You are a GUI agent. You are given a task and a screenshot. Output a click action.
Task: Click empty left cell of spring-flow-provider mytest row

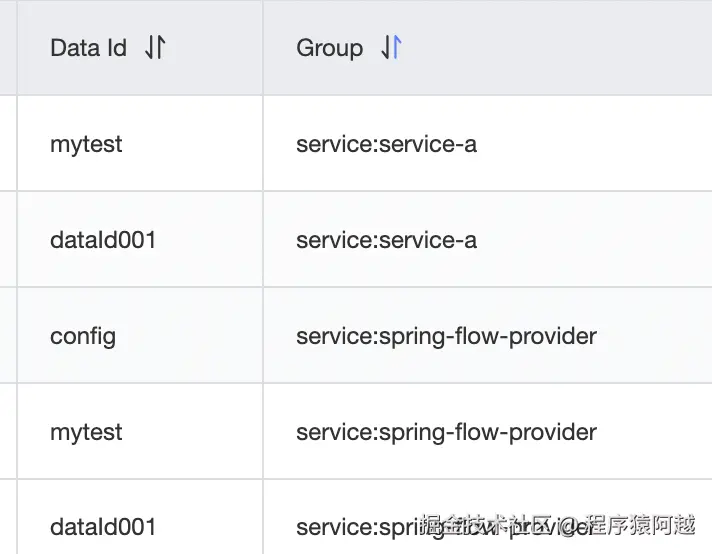point(8,432)
